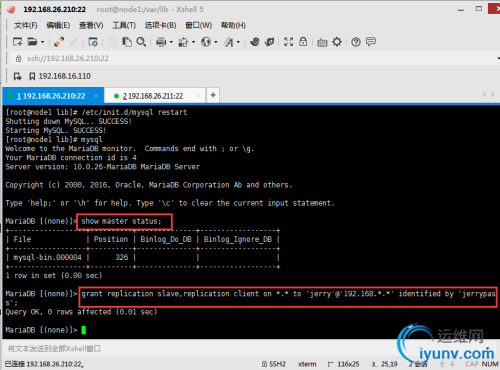Viewport: 500px width, 370px height.
Task: Click the Connect plug icon
Action: pos(59,42)
